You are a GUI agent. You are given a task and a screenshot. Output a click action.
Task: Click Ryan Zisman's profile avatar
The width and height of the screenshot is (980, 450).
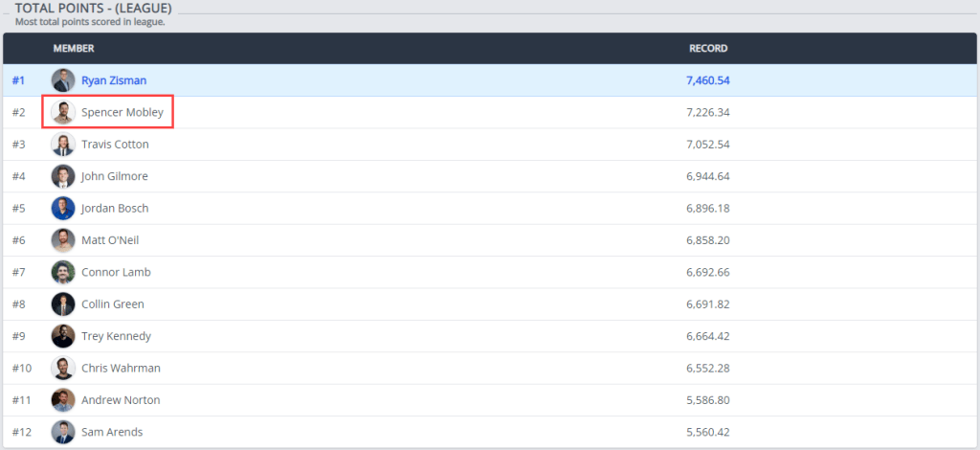tap(63, 80)
